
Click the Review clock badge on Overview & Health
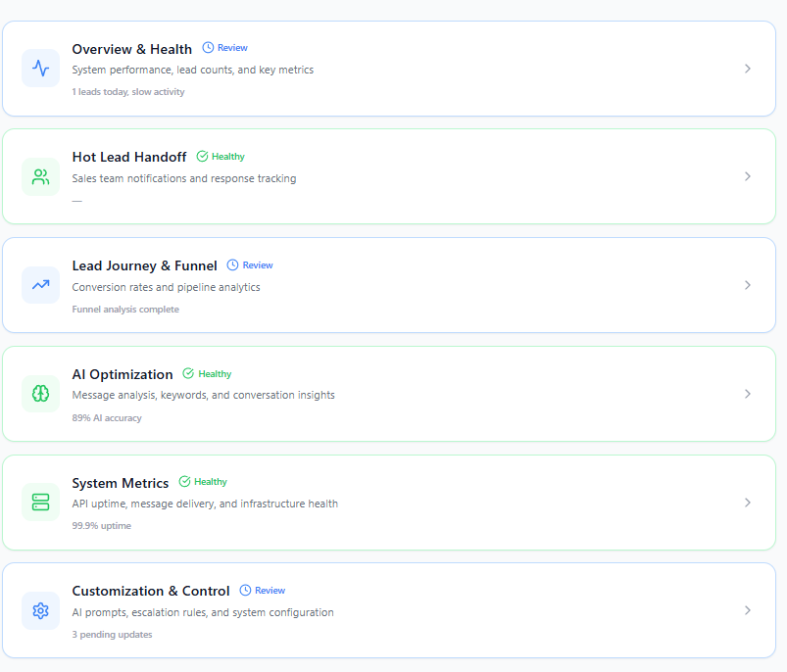coord(224,48)
